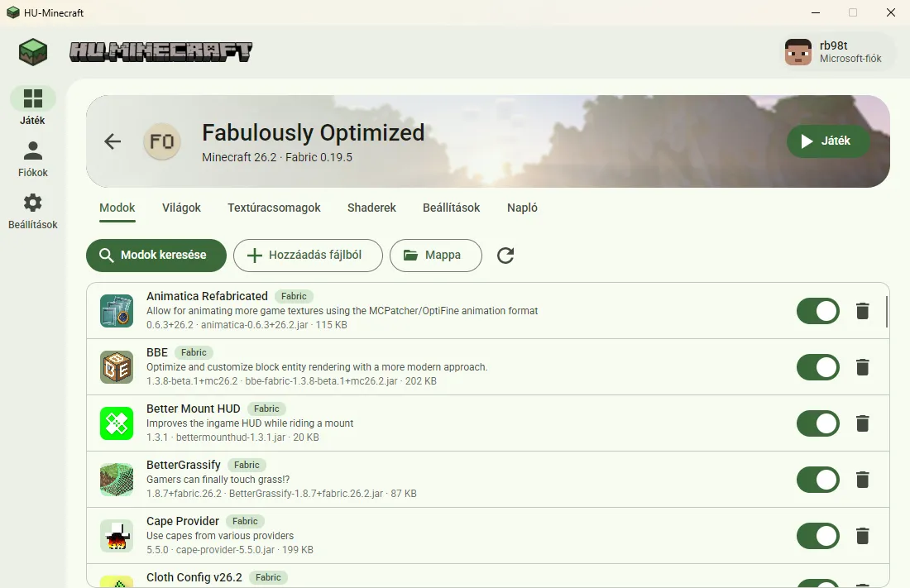Click the Fabric tag next to BBE
The image size is (910, 588).
click(194, 352)
